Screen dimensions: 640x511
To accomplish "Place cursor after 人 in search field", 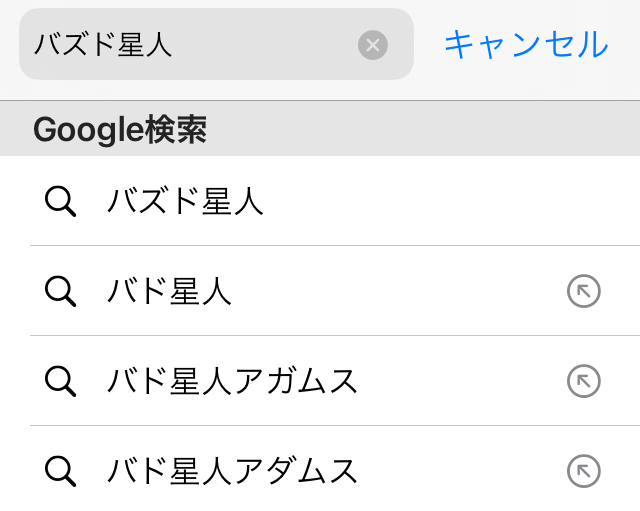I will pyautogui.click(x=176, y=45).
